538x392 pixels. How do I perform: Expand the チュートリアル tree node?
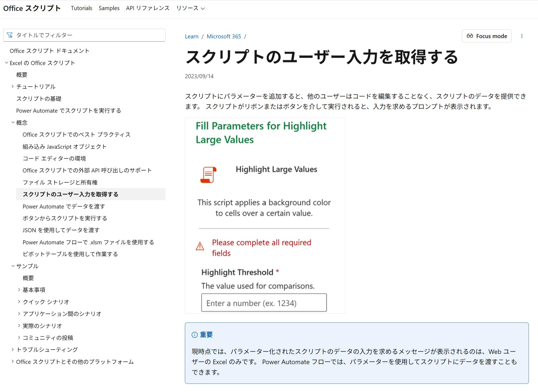click(x=13, y=86)
